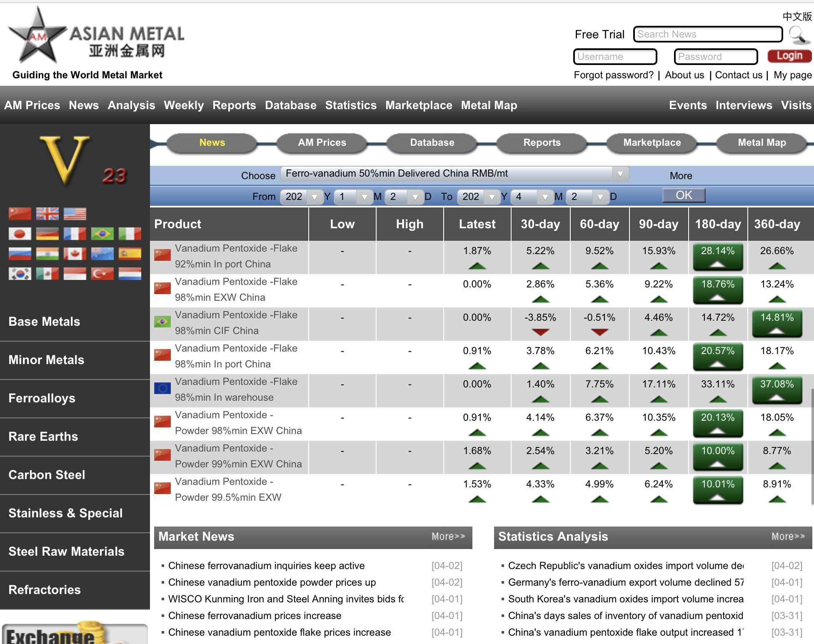814x644 pixels.
Task: Click the Asian Metal star logo
Action: tap(37, 36)
